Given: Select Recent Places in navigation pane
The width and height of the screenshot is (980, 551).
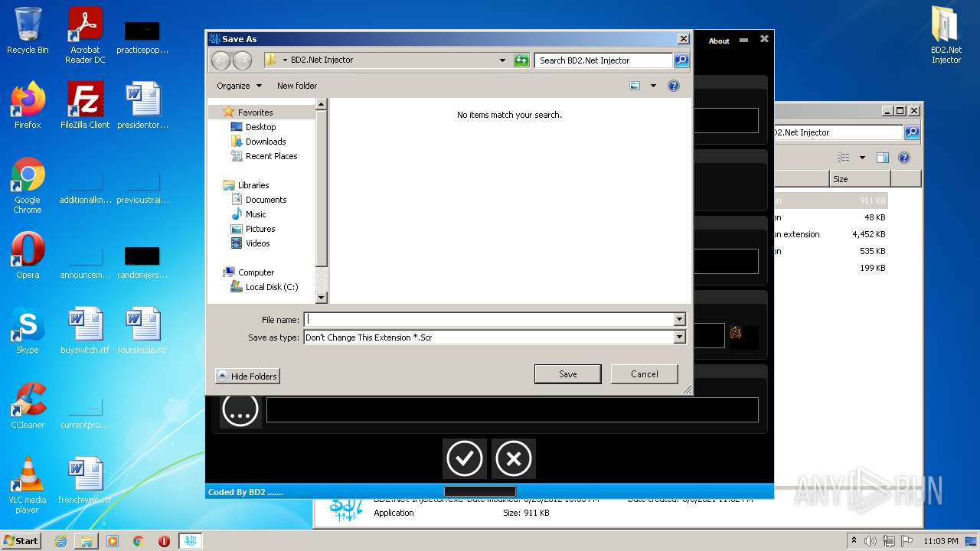Looking at the screenshot, I should [x=271, y=156].
